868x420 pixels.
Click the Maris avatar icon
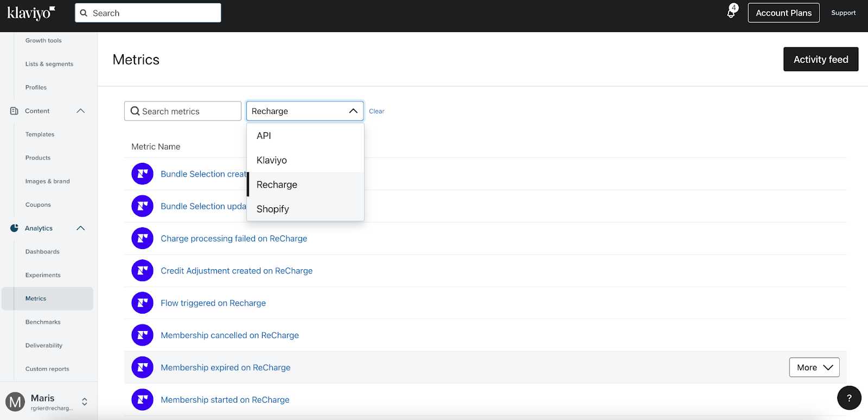15,402
